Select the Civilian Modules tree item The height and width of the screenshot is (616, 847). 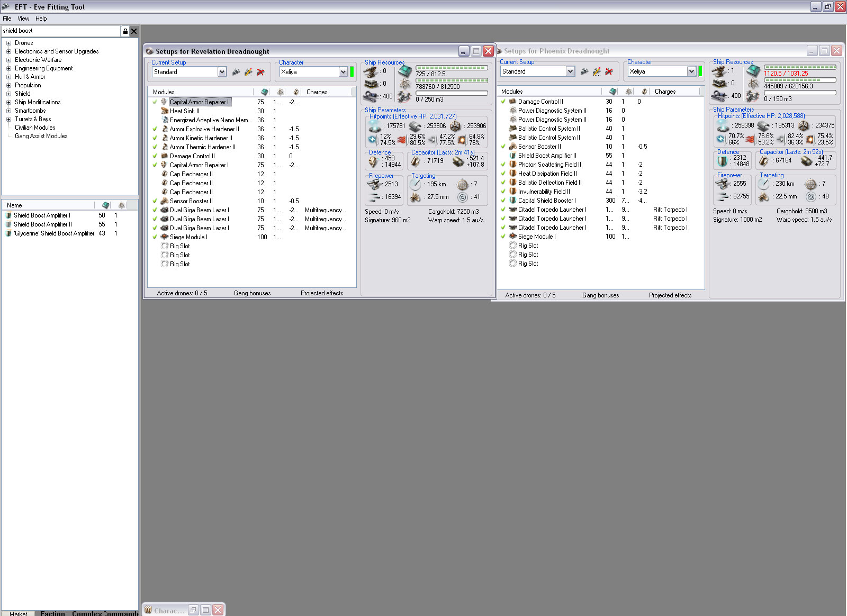pos(35,128)
